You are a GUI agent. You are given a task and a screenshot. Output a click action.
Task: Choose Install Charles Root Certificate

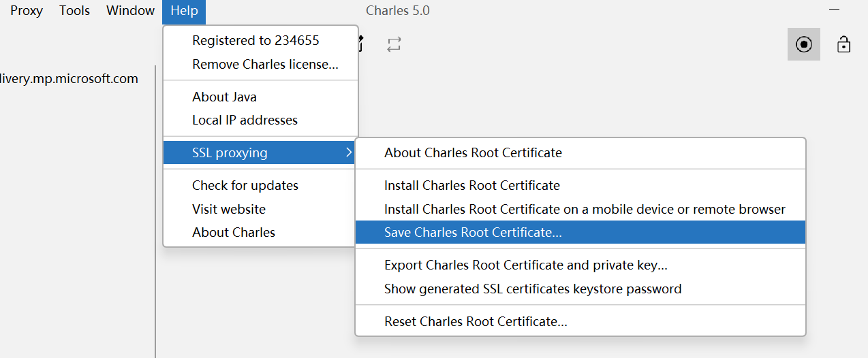[580, 185]
